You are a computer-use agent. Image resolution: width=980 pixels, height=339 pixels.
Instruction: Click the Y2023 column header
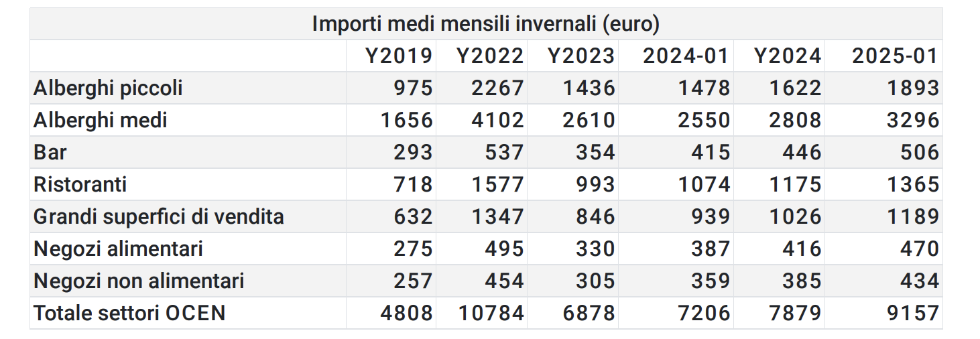coord(581,56)
